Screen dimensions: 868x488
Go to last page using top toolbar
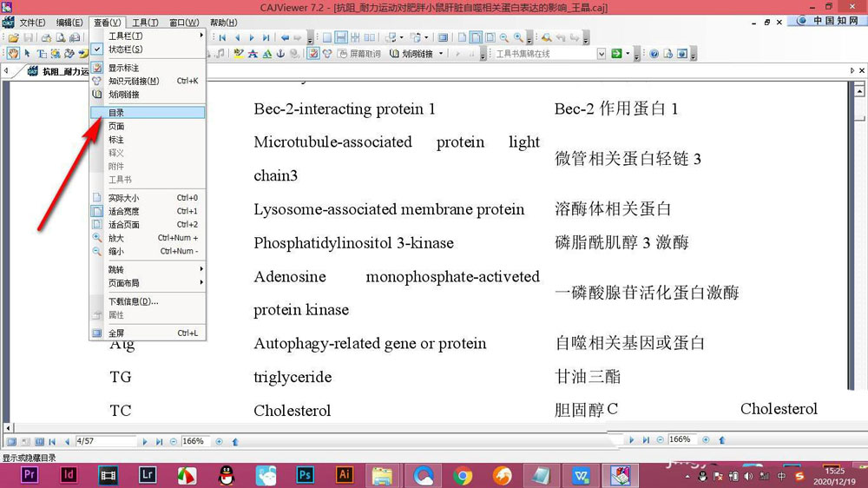point(266,37)
